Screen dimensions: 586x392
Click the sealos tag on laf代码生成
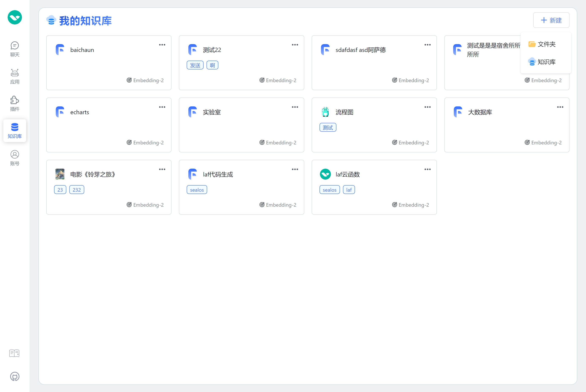click(197, 190)
